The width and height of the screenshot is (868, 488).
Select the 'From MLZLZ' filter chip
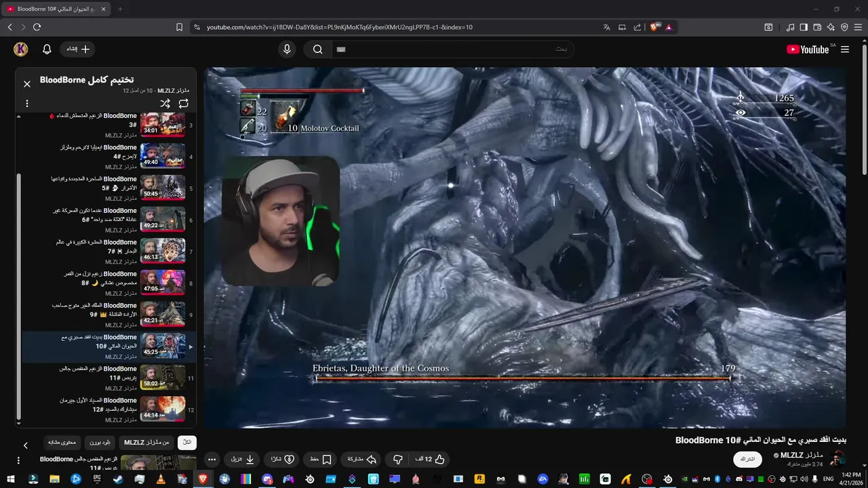(x=146, y=443)
